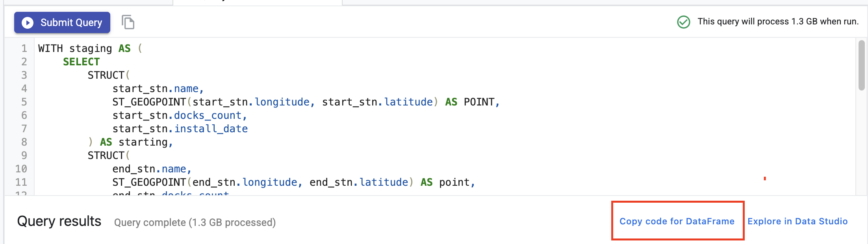Click the Query results heading
Screen dimensions: 868x244
[59, 221]
